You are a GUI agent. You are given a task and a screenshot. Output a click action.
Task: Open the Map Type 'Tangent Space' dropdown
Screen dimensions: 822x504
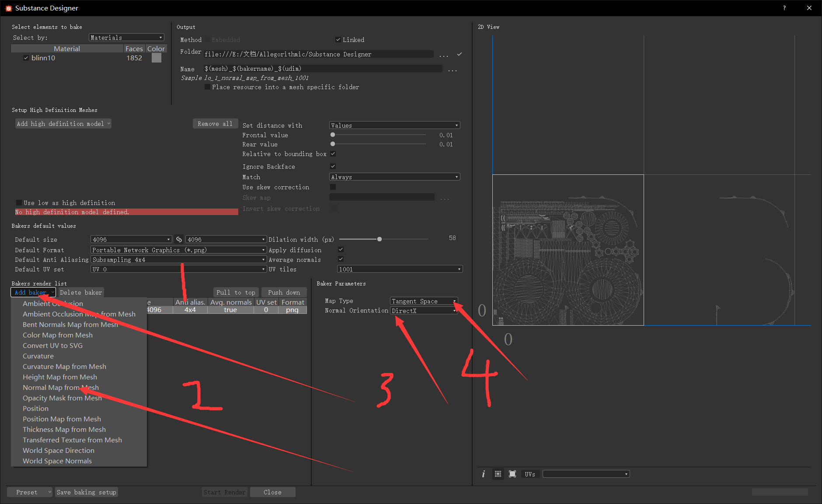coord(422,301)
